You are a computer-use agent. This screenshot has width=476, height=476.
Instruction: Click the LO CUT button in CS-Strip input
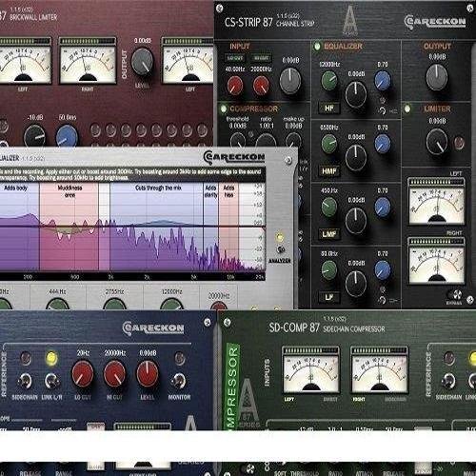tap(235, 58)
